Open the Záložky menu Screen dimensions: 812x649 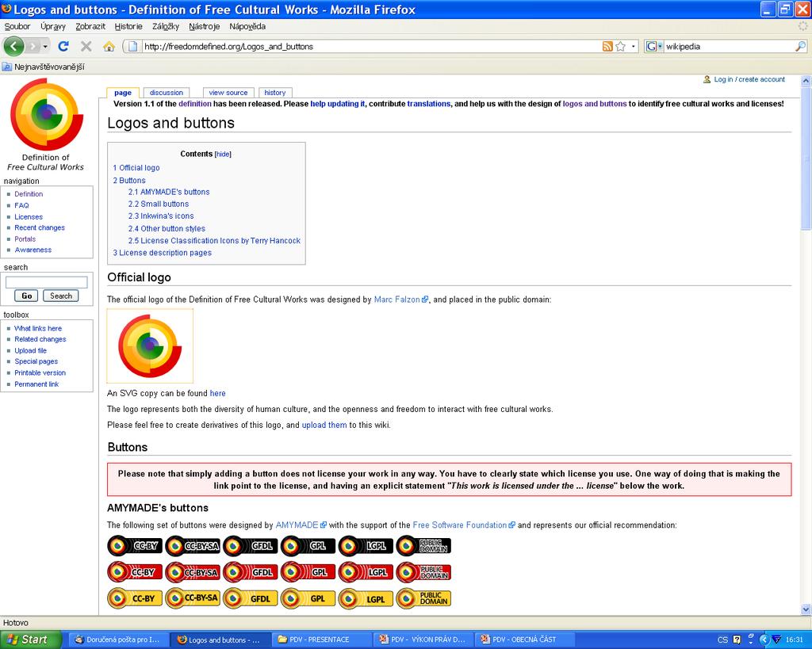(166, 26)
